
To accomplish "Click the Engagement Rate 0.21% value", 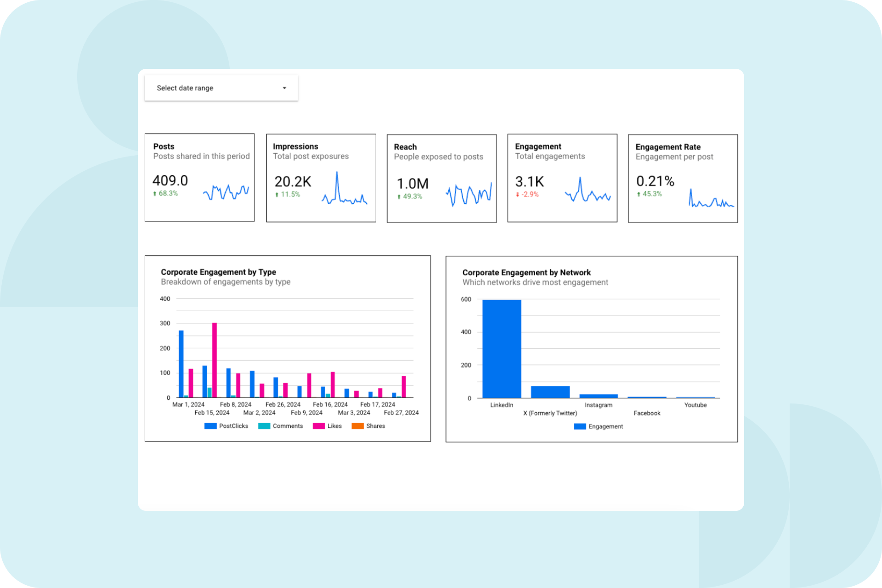I will click(655, 181).
